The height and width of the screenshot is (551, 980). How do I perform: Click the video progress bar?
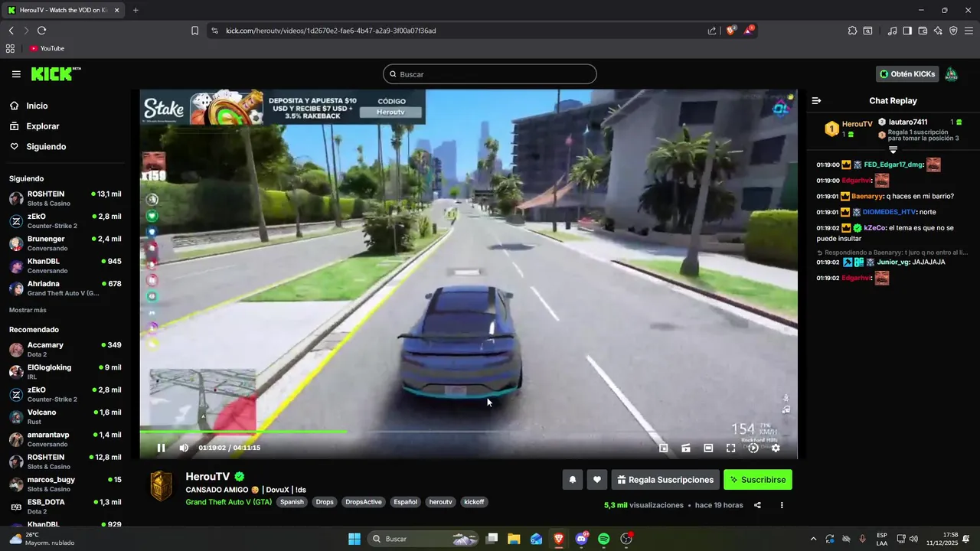(468, 432)
